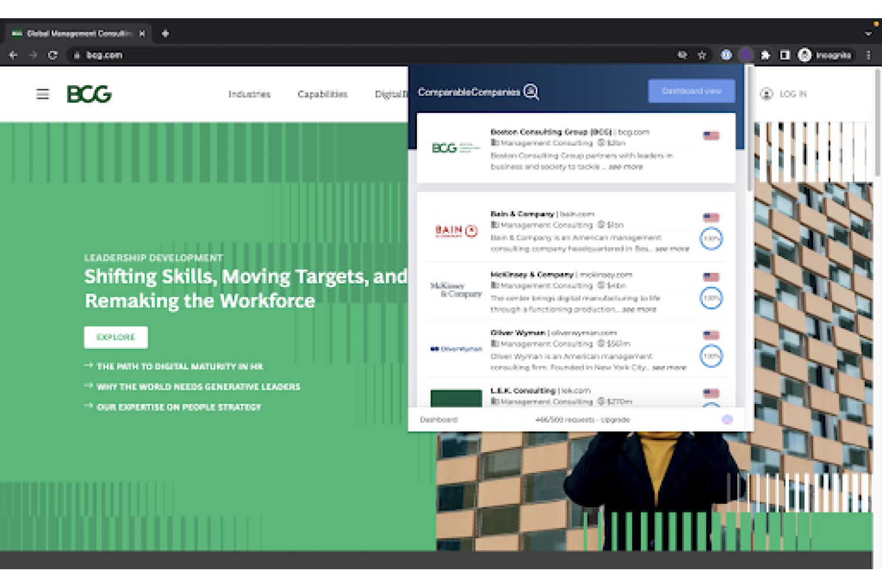
Task: Open the McKinsey & Company name link
Action: pos(532,274)
